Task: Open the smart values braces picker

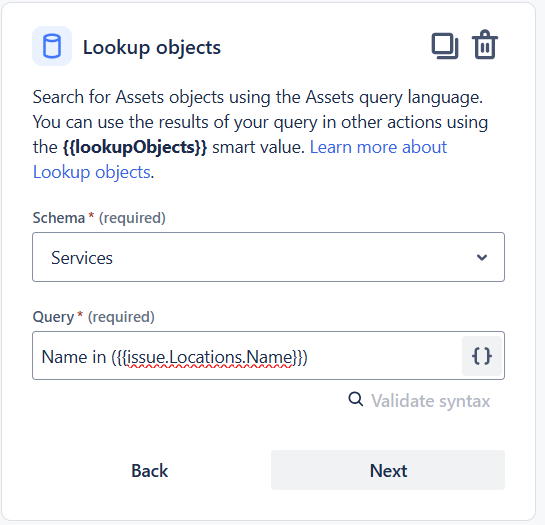Action: [x=482, y=356]
